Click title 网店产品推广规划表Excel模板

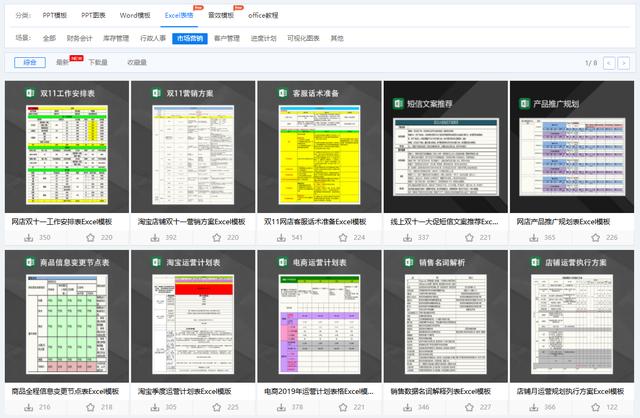tap(563, 222)
